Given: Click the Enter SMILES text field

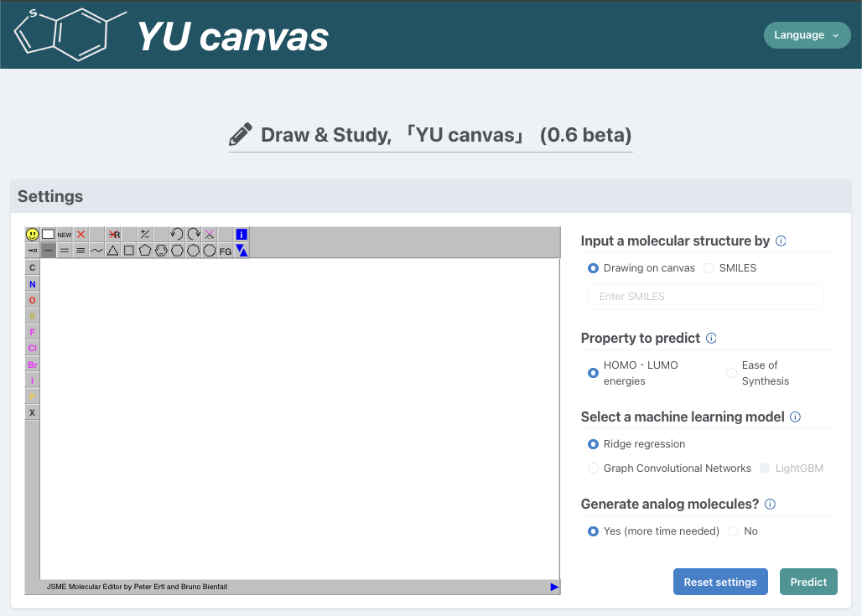Looking at the screenshot, I should click(706, 297).
